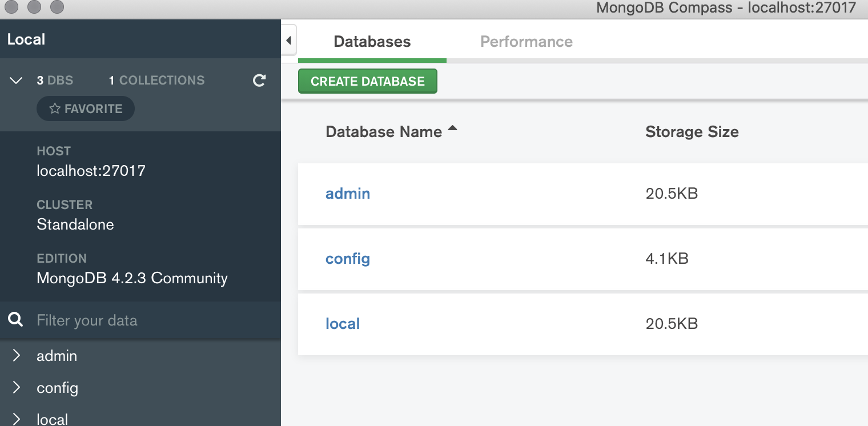Click the Local connection title

coord(26,39)
